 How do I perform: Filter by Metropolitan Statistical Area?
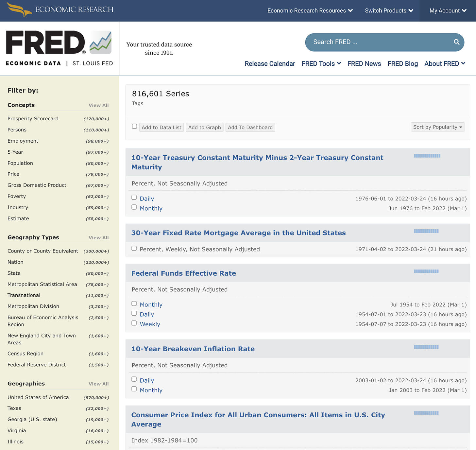point(42,284)
